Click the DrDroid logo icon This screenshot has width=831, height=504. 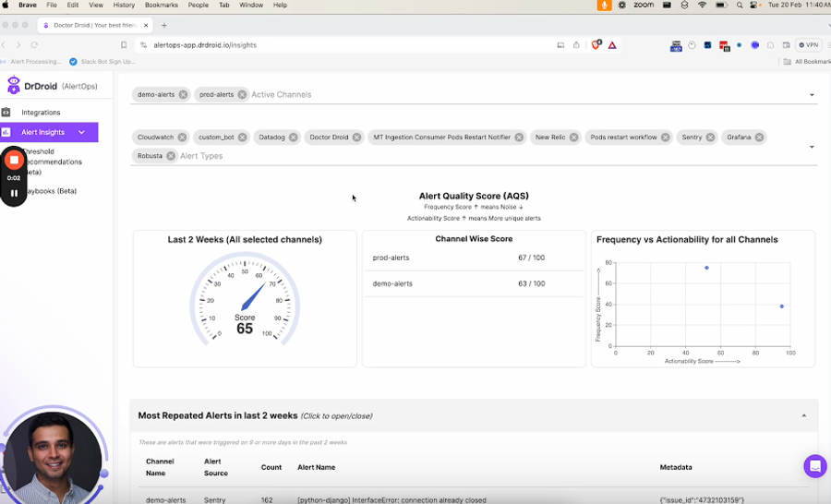tap(13, 85)
